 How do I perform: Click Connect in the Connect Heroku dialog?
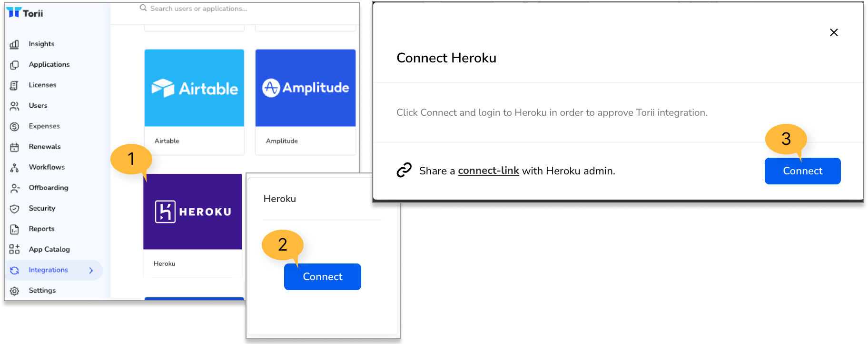(x=802, y=171)
